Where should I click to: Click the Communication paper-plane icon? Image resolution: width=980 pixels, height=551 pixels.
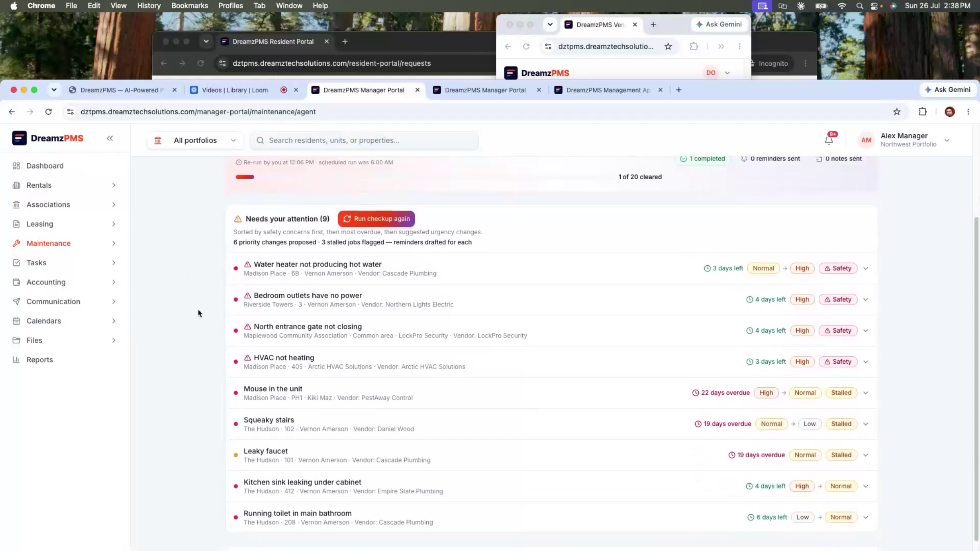[16, 302]
